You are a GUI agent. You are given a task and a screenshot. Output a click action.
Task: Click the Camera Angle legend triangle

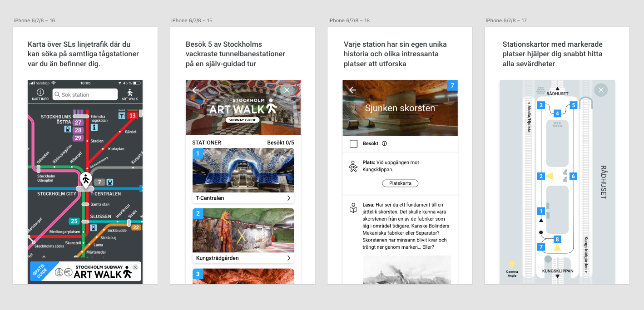point(512,264)
